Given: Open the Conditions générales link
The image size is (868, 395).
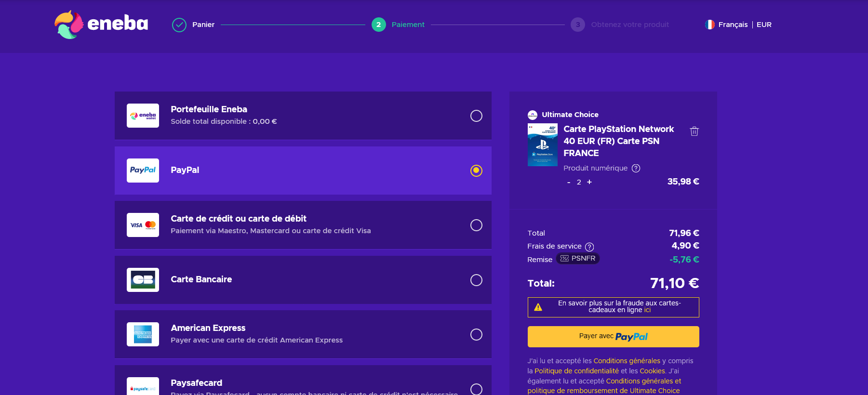Looking at the screenshot, I should pyautogui.click(x=627, y=361).
